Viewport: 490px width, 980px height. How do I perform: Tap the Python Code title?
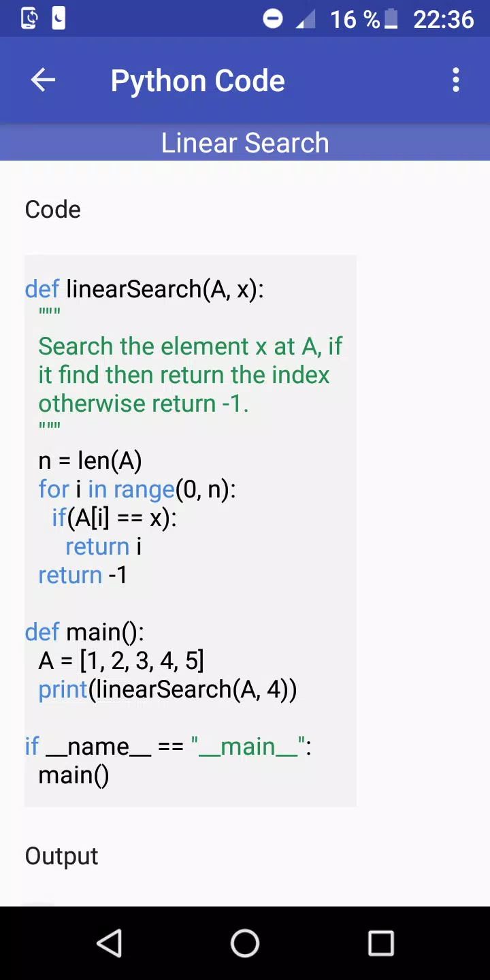tap(197, 81)
